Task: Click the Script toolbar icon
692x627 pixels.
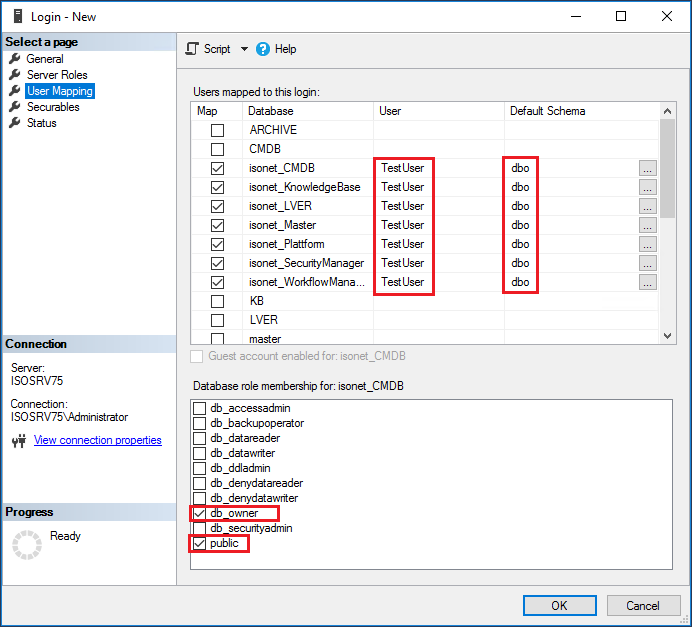Action: [192, 49]
